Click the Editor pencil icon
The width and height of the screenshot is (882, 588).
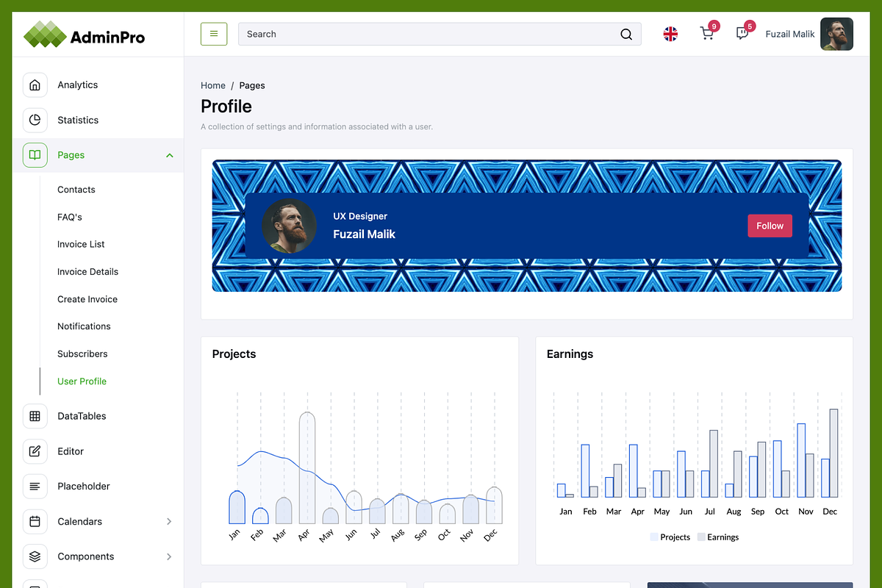click(35, 451)
